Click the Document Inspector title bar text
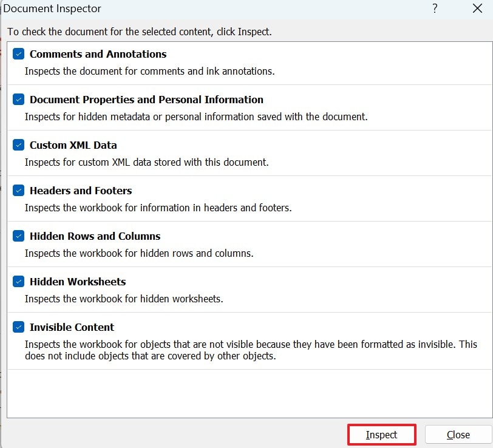The image size is (493, 448). click(53, 8)
